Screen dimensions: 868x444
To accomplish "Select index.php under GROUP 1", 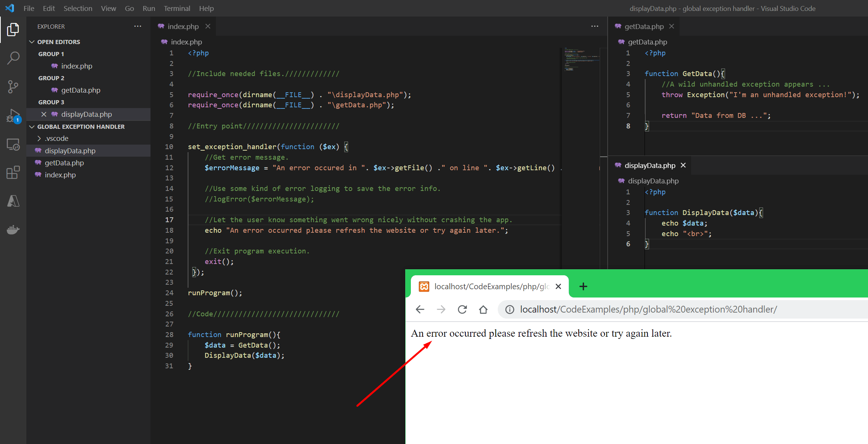I will click(76, 66).
